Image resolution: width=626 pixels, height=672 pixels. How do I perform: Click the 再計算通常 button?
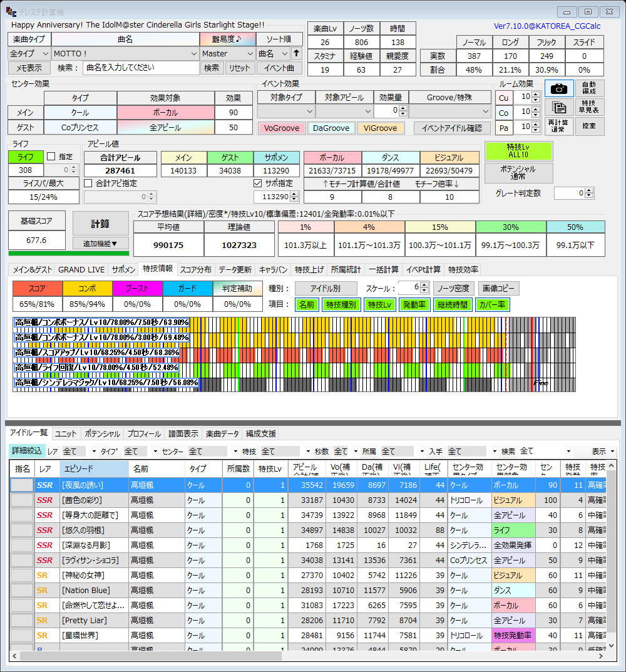click(559, 126)
